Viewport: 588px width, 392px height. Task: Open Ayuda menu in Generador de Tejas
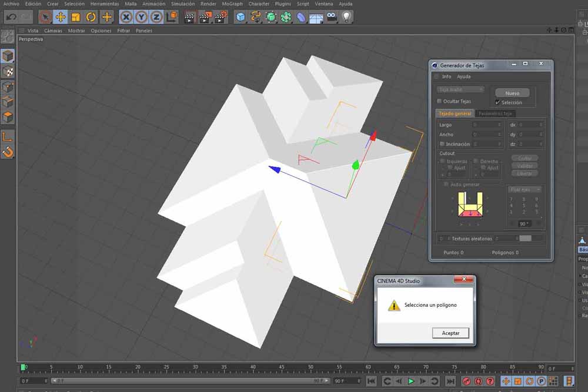point(463,76)
